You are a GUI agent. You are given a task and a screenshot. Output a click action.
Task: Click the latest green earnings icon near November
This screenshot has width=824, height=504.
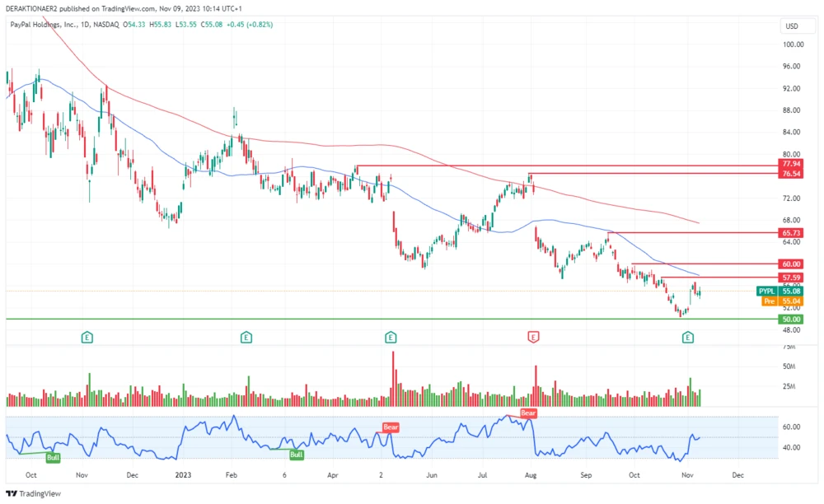click(x=687, y=337)
